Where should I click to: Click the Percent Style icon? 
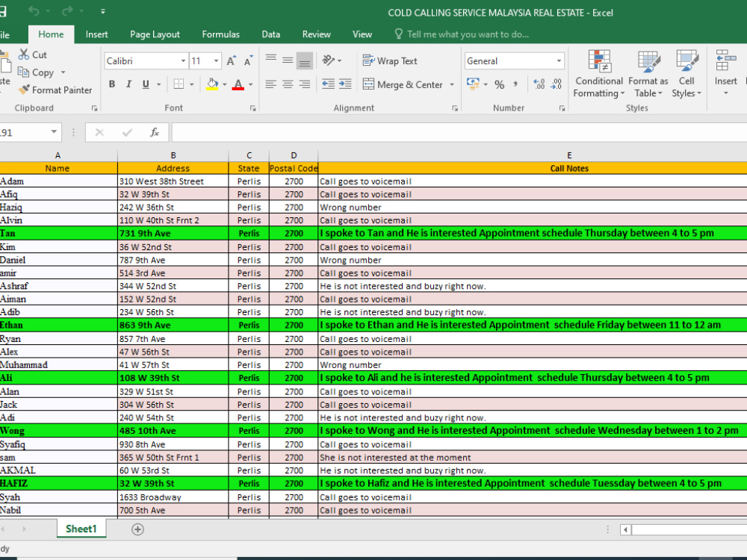pyautogui.click(x=499, y=85)
